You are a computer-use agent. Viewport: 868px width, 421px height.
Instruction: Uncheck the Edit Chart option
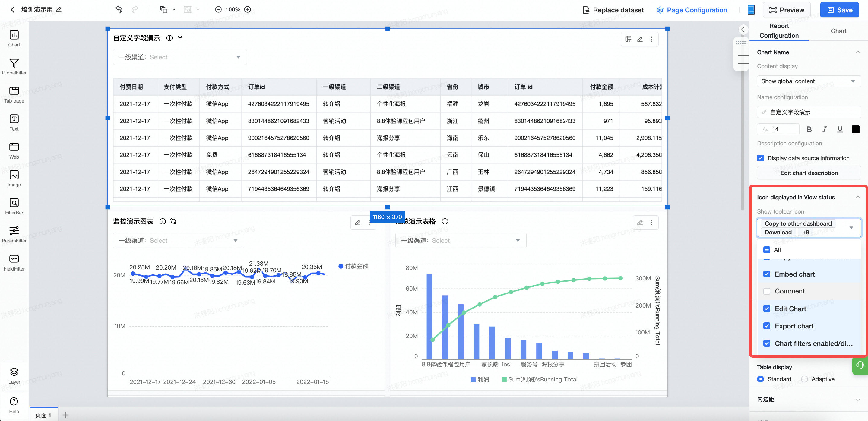767,309
